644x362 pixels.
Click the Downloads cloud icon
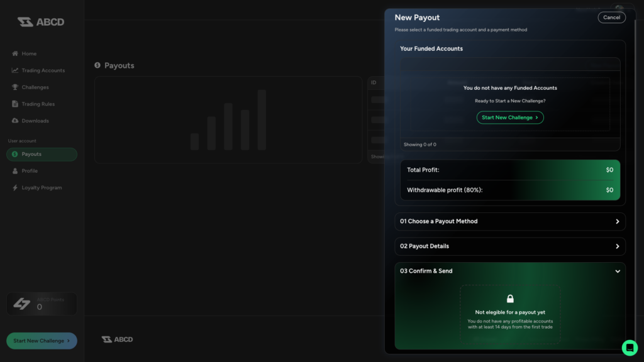(x=15, y=121)
